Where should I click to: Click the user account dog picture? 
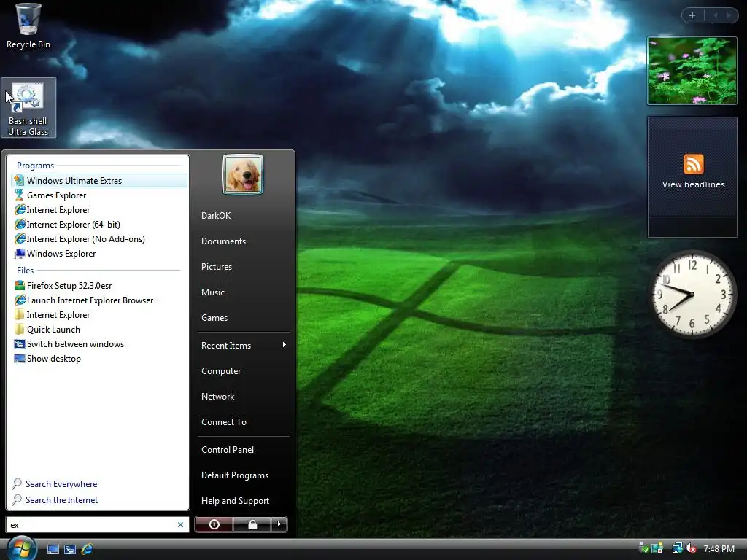tap(242, 174)
